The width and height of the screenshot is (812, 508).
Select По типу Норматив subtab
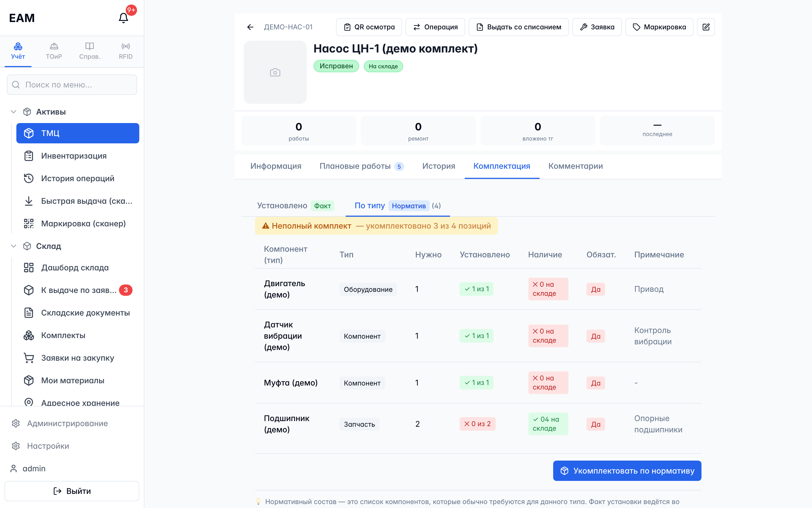(398, 206)
